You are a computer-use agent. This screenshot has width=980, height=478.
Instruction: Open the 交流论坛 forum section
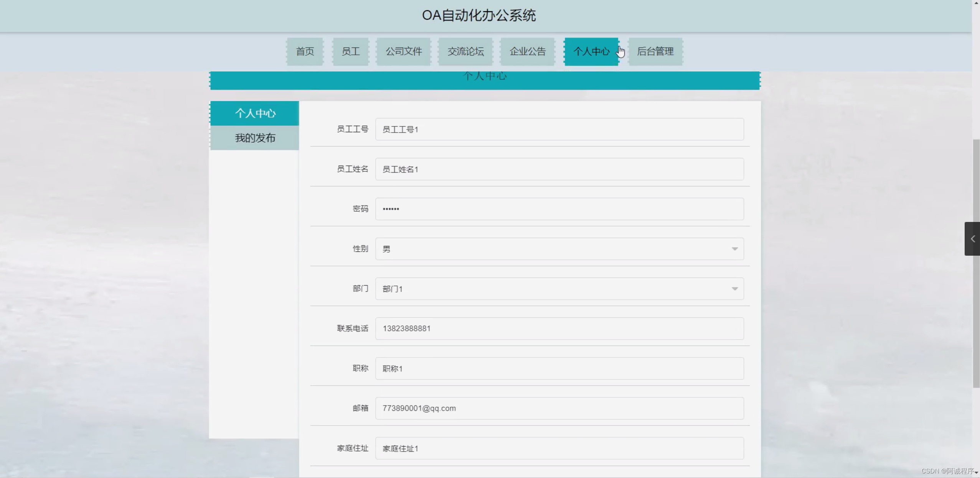465,51
